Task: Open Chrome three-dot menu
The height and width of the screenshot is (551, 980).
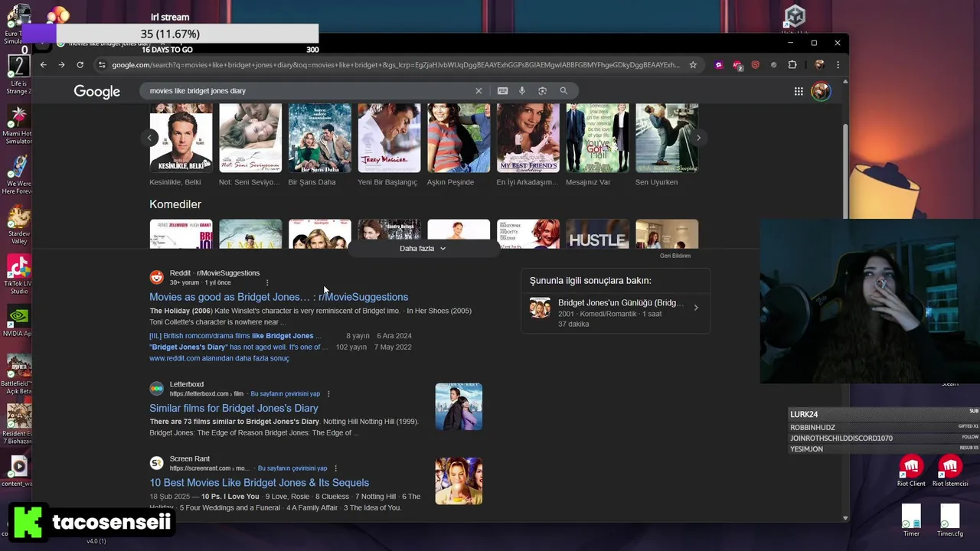Action: [838, 65]
